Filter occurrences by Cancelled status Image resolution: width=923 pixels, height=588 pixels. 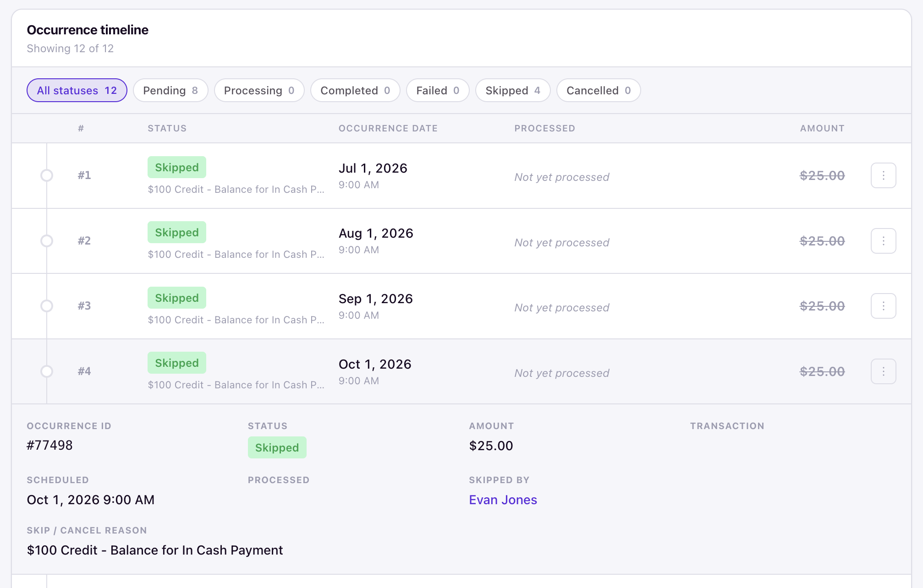pos(599,90)
